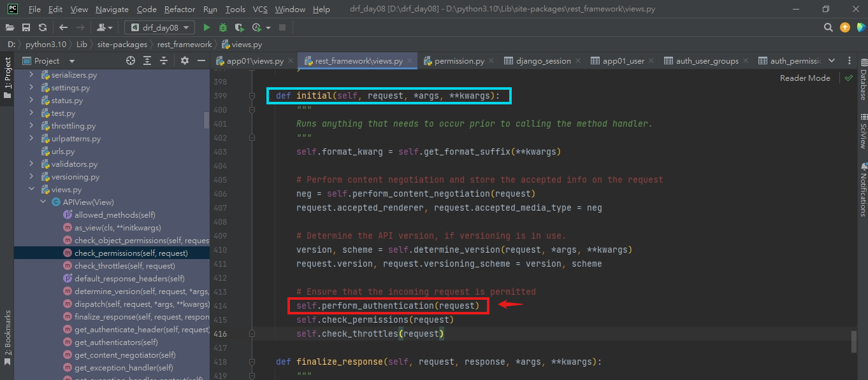Click rest_framework breadcrumb
Image resolution: width=868 pixels, height=380 pixels.
[x=184, y=44]
